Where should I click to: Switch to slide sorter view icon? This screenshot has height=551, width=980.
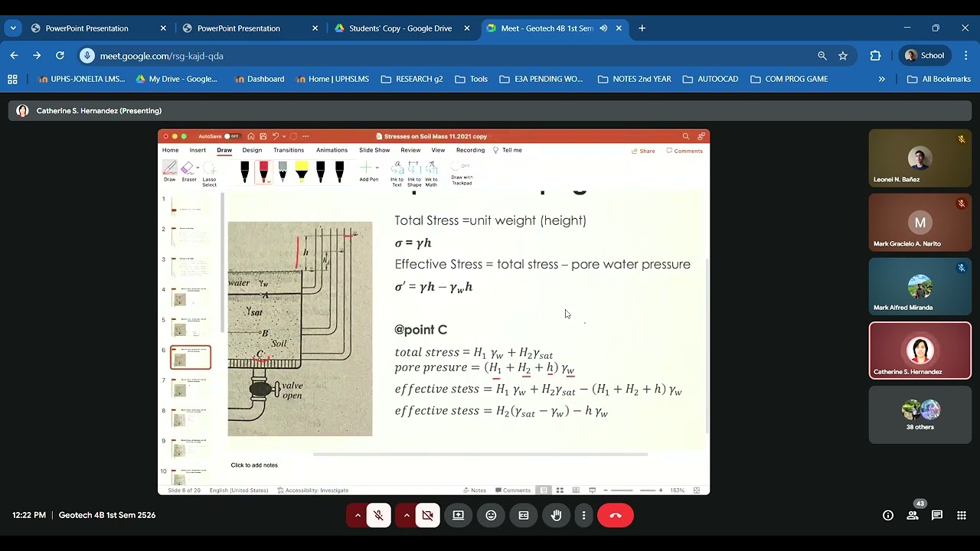[x=560, y=491]
